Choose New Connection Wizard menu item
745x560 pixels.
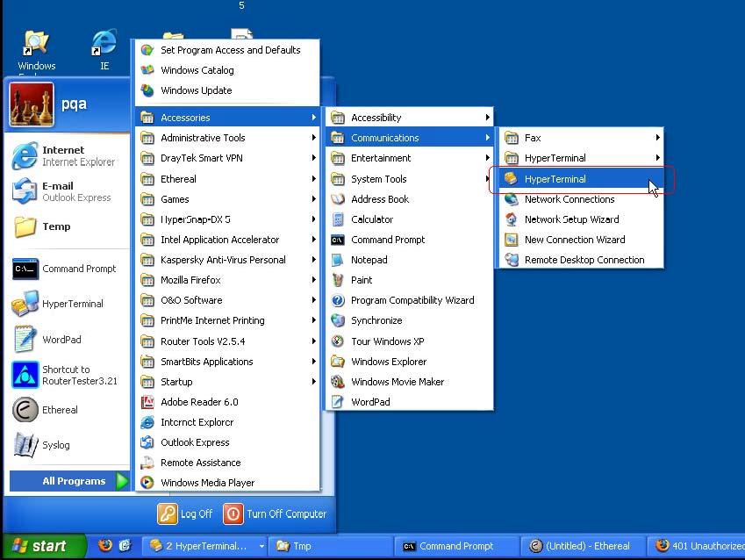pos(574,240)
